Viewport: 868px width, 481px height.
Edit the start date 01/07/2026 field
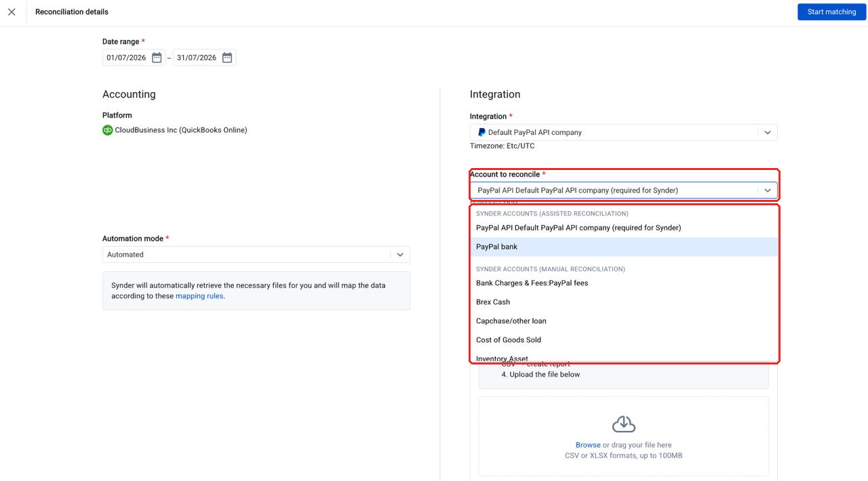coord(126,58)
